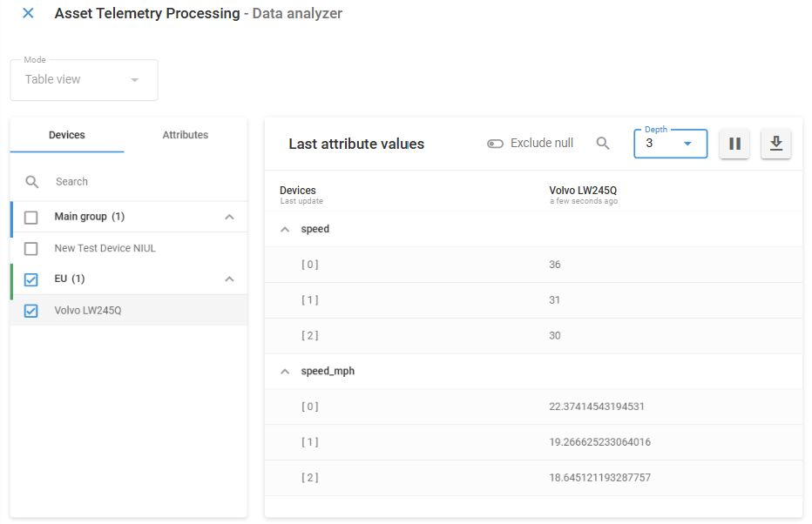Click the search icon in Last attribute values header
Viewport: 812px width, 524px height.
tap(603, 143)
